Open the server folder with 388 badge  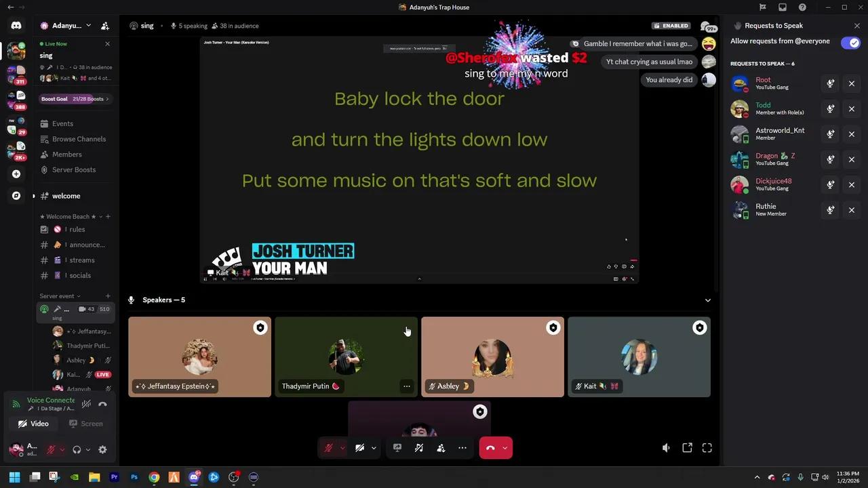pyautogui.click(x=16, y=99)
